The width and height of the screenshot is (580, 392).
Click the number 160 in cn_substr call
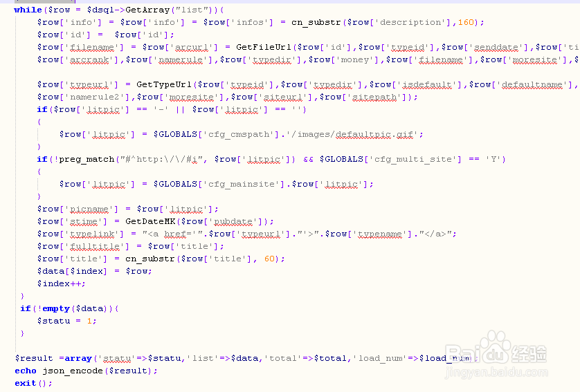pyautogui.click(x=466, y=23)
